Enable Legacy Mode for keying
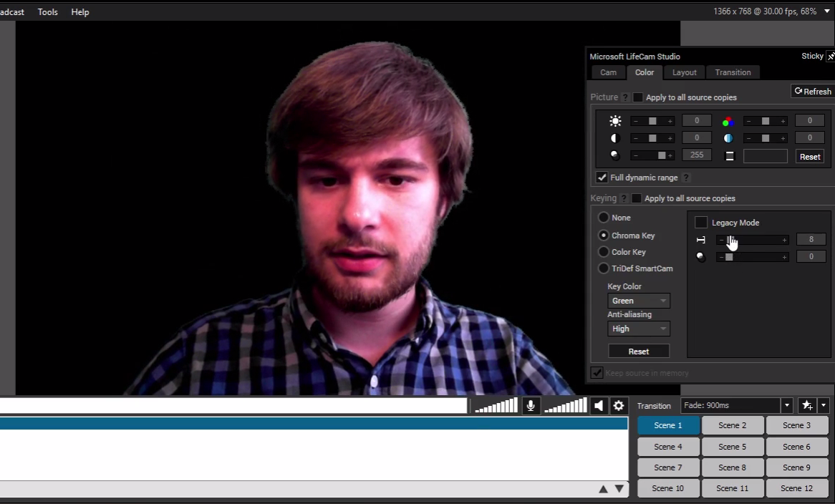The image size is (835, 504). click(x=700, y=222)
